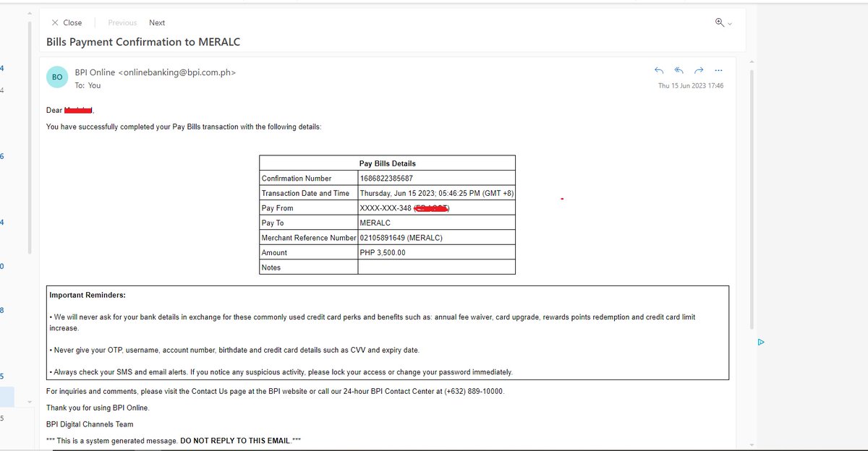Click the Reply all double-arrow icon
The image size is (868, 451).
[679, 70]
